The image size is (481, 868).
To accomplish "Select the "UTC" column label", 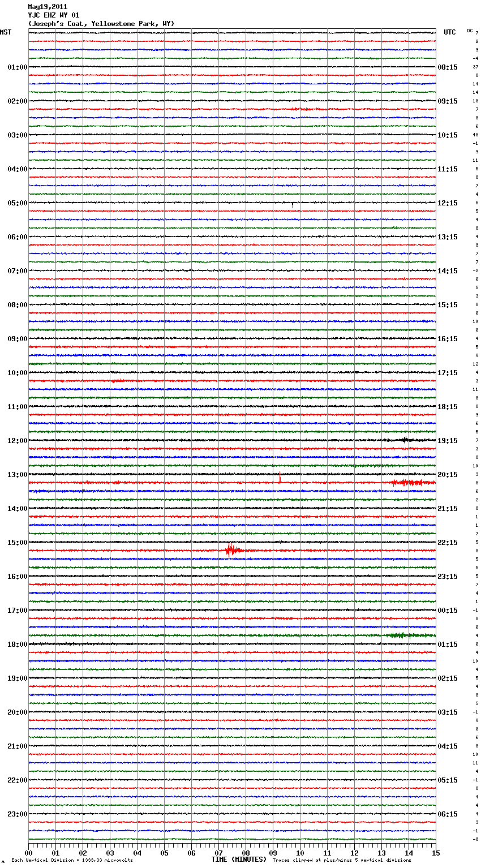I will click(449, 32).
